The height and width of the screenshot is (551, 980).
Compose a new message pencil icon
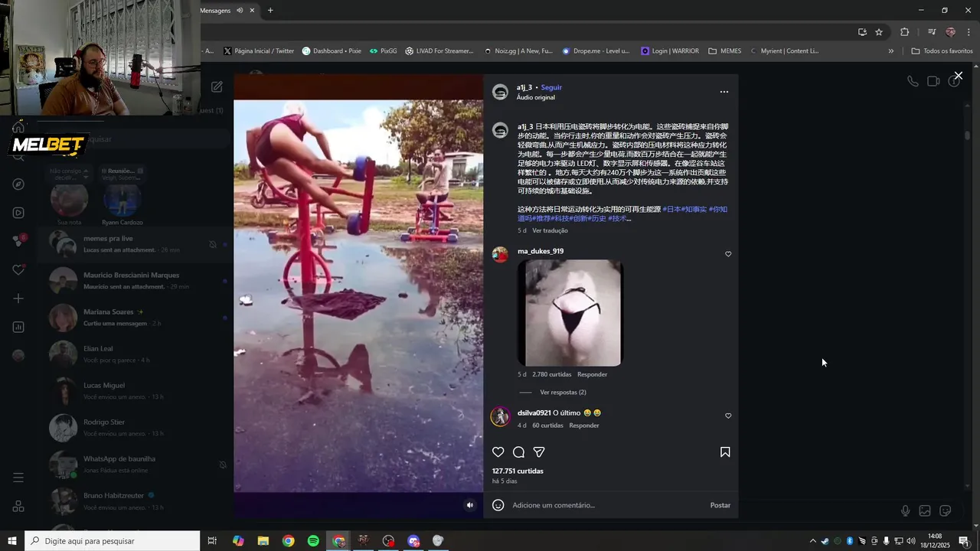coord(217,87)
